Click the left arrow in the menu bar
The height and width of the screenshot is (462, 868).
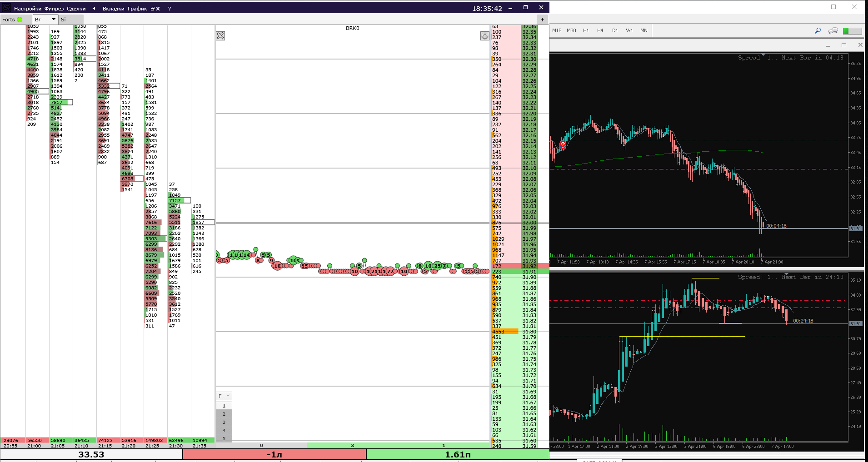pos(94,9)
